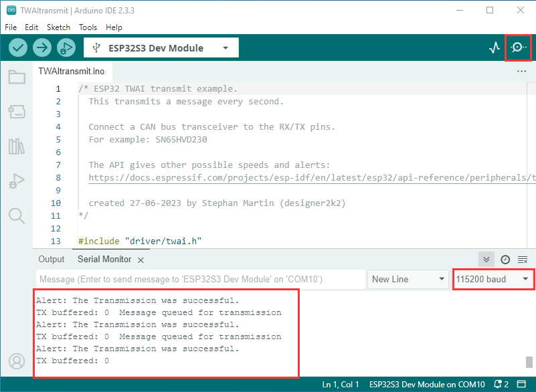Click the #include "driver/twai.h" code line
This screenshot has height=392, width=536.
coord(140,241)
